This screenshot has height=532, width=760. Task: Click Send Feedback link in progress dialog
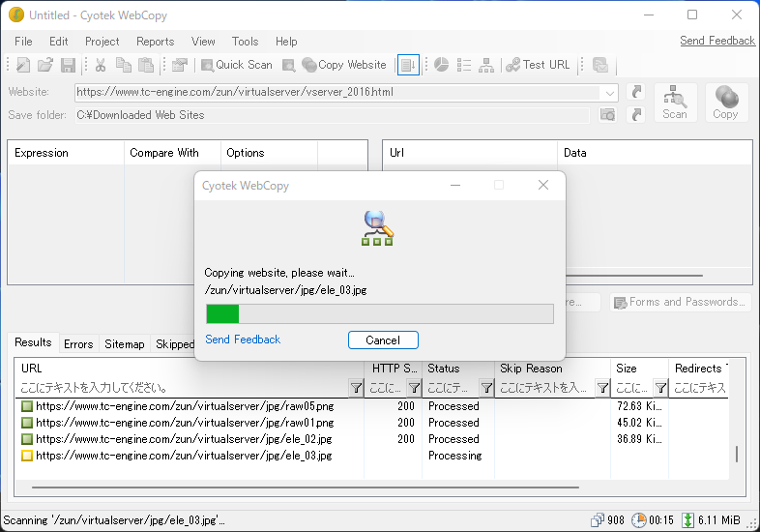coord(243,340)
